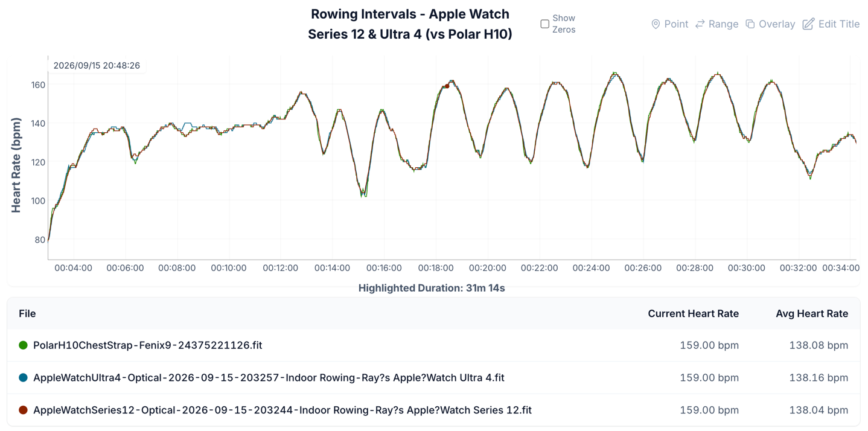Image resolution: width=868 pixels, height=431 pixels.
Task: Click the Edit Title pencil icon
Action: click(808, 24)
